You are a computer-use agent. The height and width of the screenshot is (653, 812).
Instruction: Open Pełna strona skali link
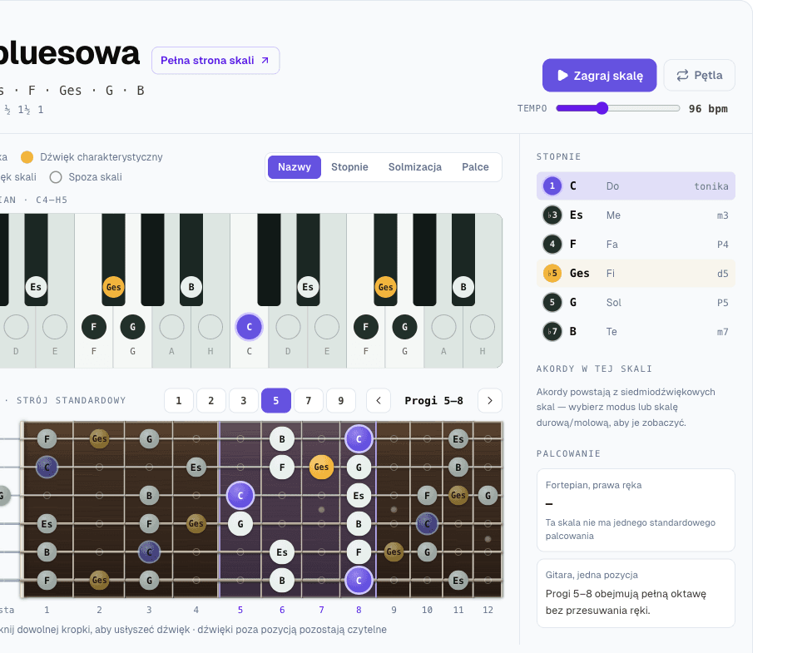215,61
